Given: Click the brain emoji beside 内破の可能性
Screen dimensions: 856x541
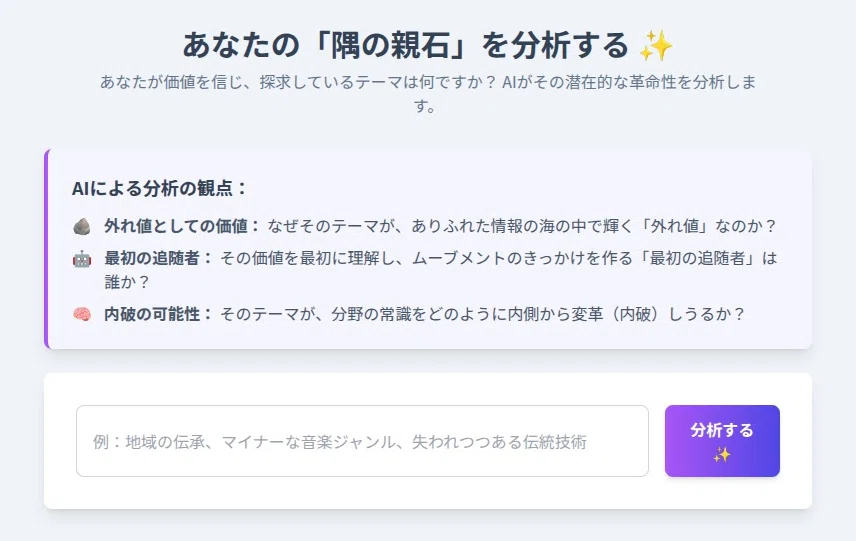Looking at the screenshot, I should pos(82,314).
